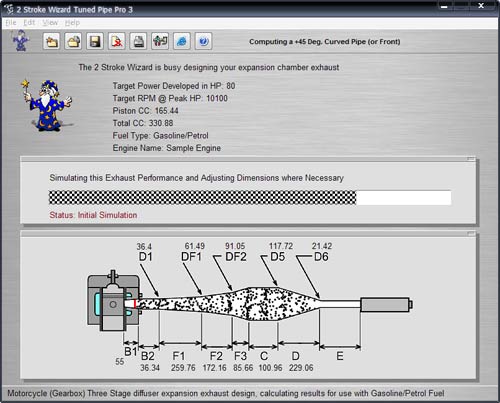Click the B1 length label
The image size is (500, 403).
[x=131, y=351]
